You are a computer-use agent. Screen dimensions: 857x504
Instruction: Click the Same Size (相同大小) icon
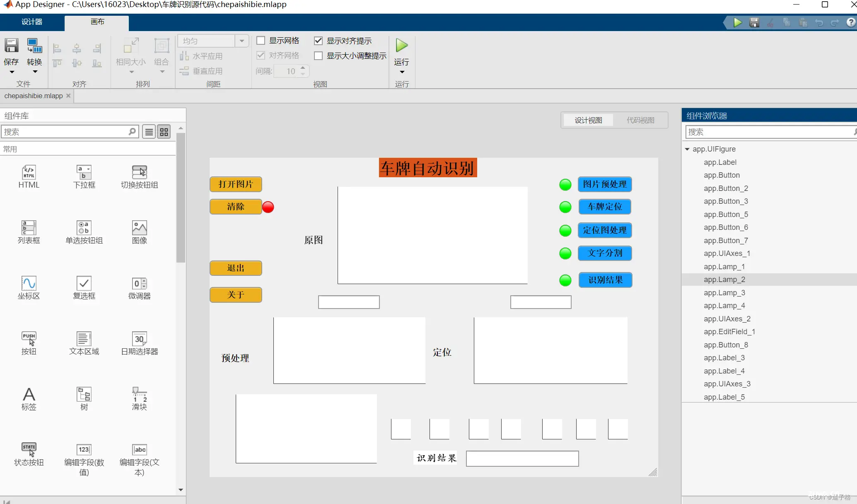pyautogui.click(x=131, y=46)
